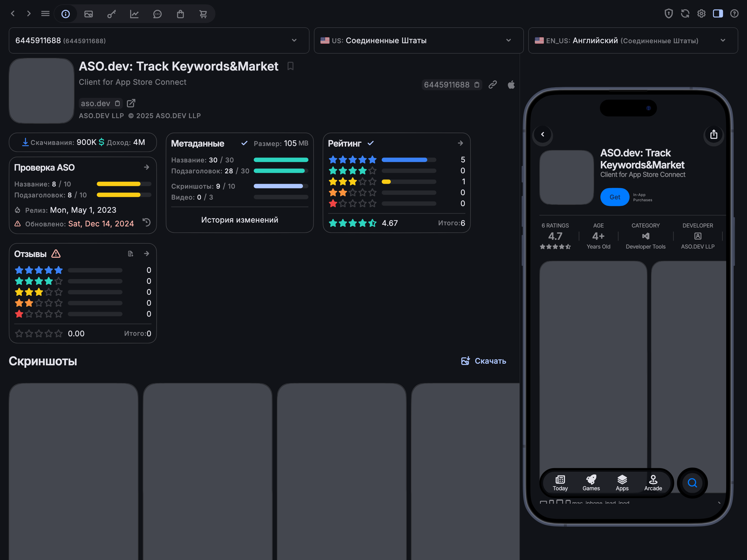Viewport: 747px width, 560px height.
Task: Open the App Store via Apple logo
Action: click(x=511, y=84)
